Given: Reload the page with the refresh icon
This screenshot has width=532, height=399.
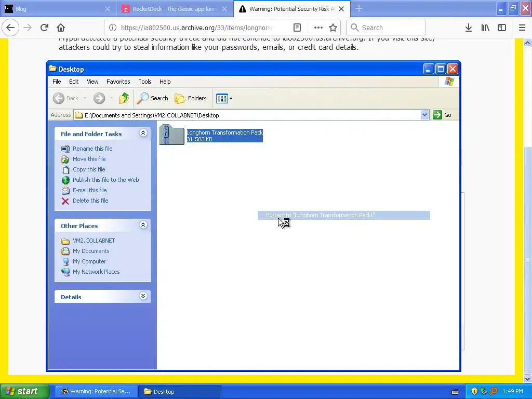Looking at the screenshot, I should 44,28.
